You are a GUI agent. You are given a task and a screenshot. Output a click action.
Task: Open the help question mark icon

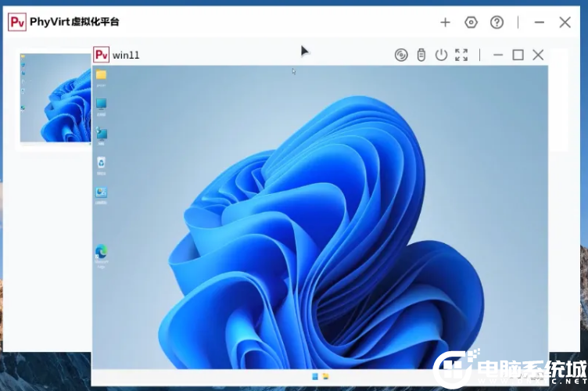tap(497, 23)
